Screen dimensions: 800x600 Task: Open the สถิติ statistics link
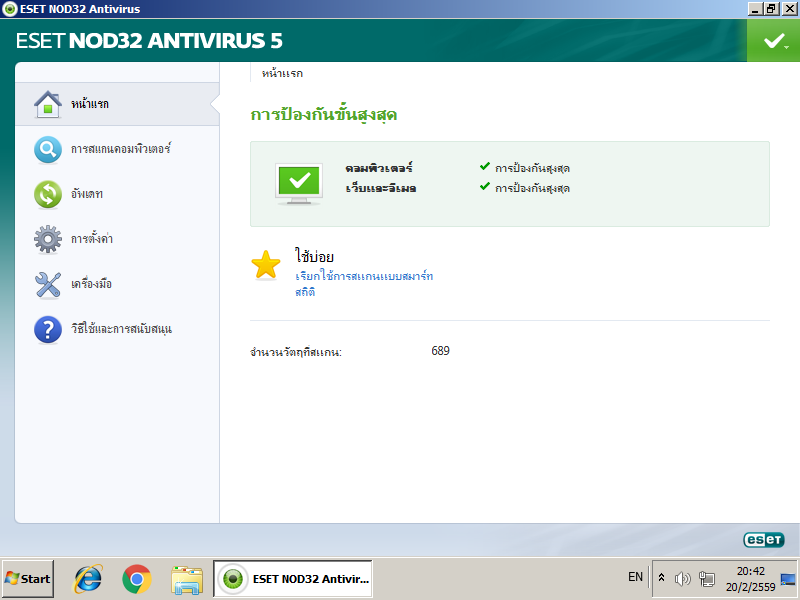tap(305, 292)
